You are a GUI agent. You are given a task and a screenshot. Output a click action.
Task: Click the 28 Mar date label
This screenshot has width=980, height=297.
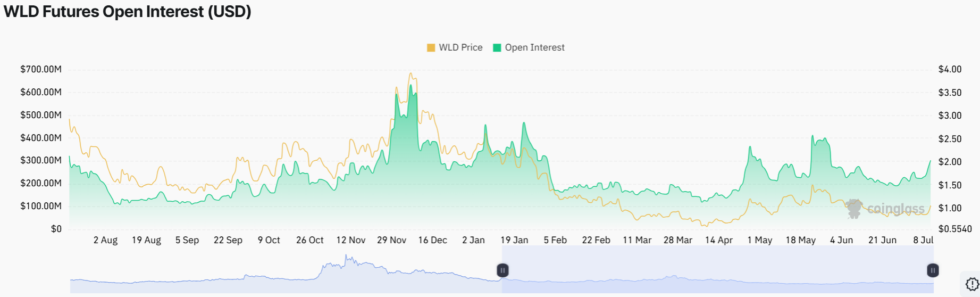[x=678, y=240]
